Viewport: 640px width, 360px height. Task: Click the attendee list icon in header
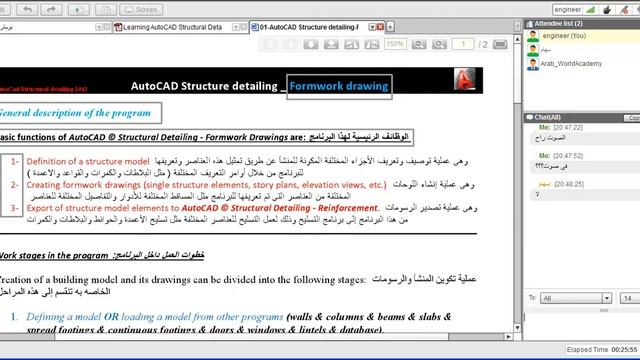[530, 24]
